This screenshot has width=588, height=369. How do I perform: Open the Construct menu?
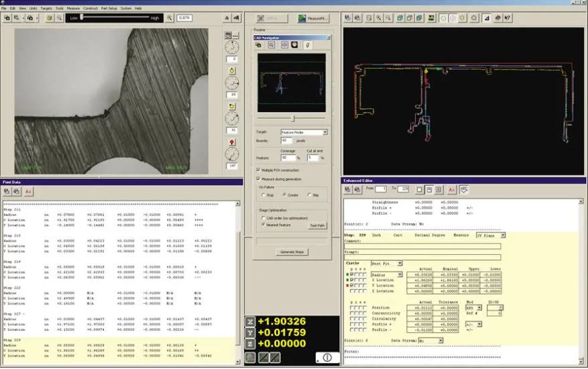click(x=91, y=8)
